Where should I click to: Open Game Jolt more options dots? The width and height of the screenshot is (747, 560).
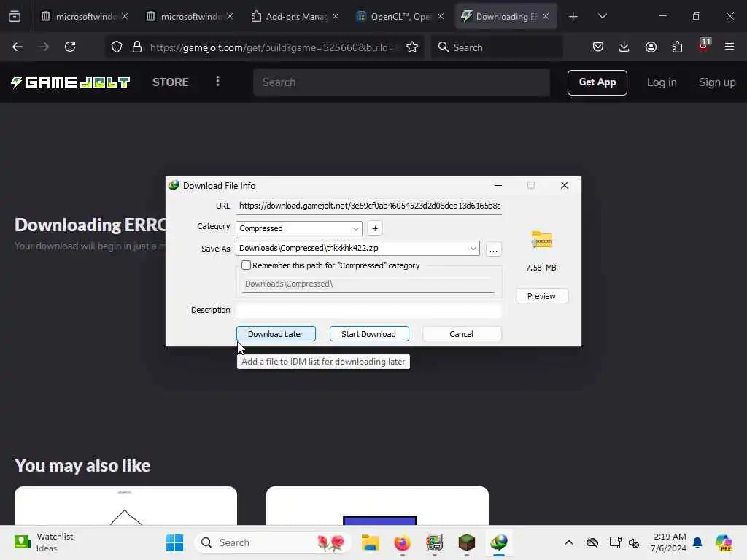(217, 82)
